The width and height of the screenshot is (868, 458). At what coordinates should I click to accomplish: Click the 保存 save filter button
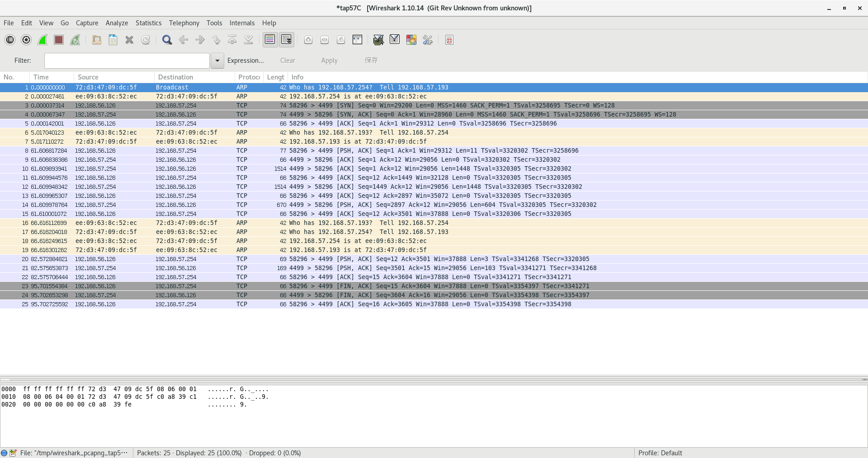click(x=371, y=61)
